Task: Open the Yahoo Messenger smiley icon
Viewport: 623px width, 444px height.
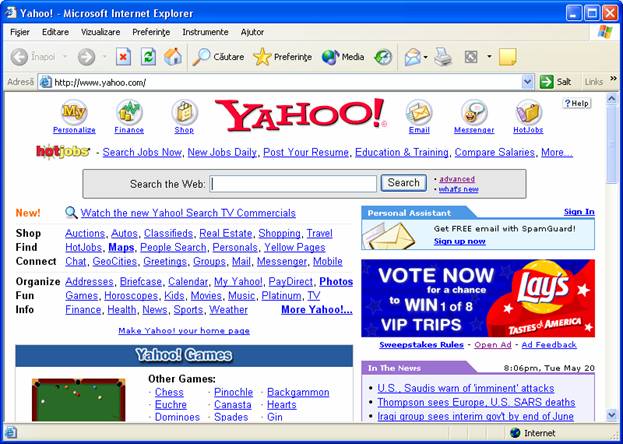Action: click(x=474, y=112)
